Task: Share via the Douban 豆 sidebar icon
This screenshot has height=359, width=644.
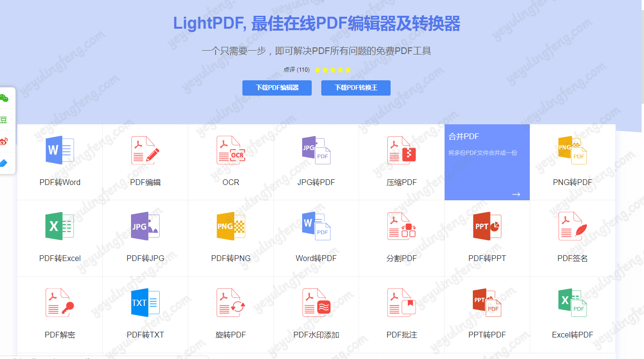Action: (x=4, y=120)
